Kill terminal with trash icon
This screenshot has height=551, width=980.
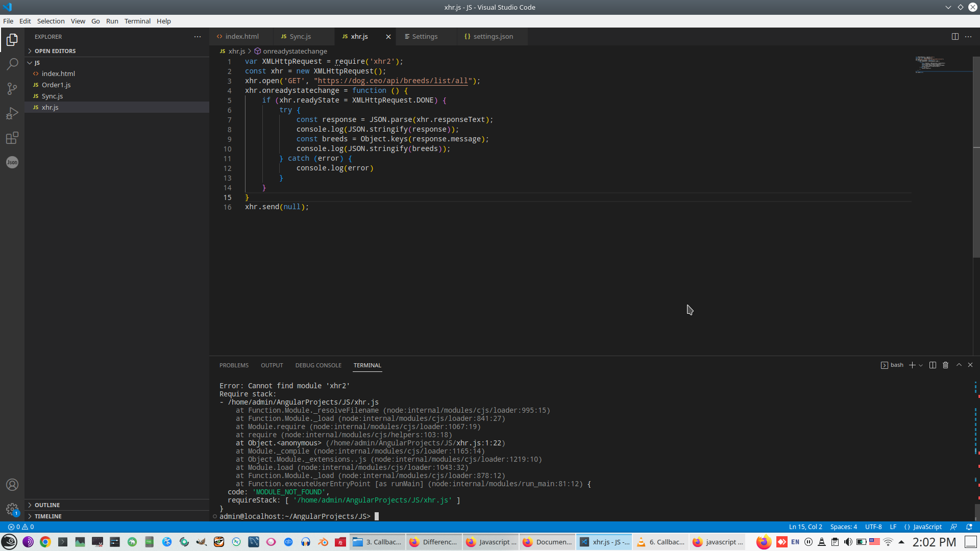point(945,365)
